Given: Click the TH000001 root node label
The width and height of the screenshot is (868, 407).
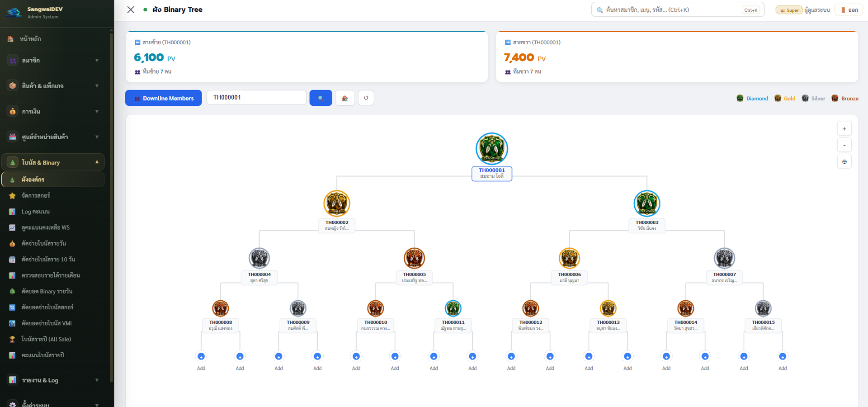Looking at the screenshot, I should pos(492,174).
